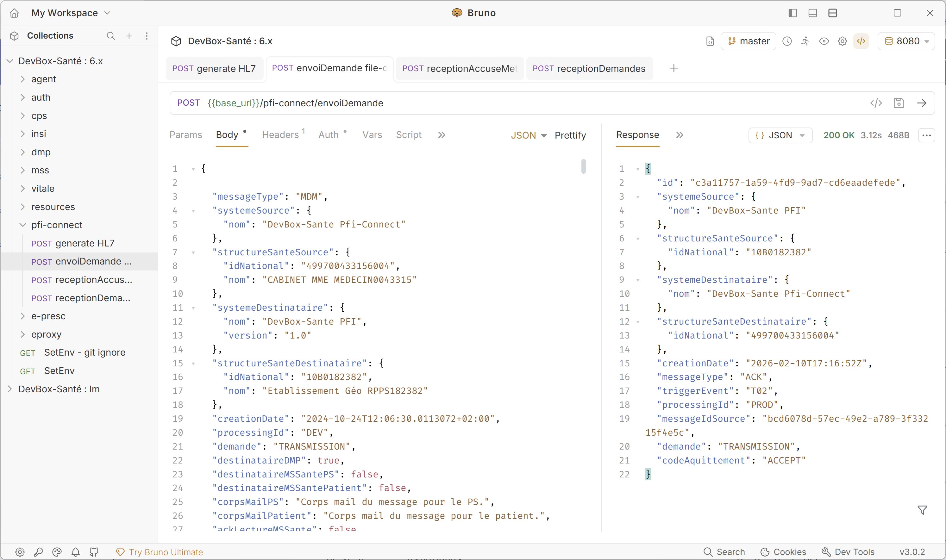This screenshot has height=560, width=946.
Task: Switch to the Headers tab
Action: pyautogui.click(x=280, y=135)
